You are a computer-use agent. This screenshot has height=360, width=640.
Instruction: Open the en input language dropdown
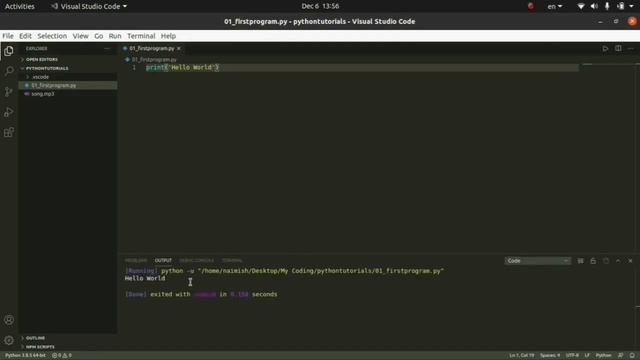coord(555,6)
